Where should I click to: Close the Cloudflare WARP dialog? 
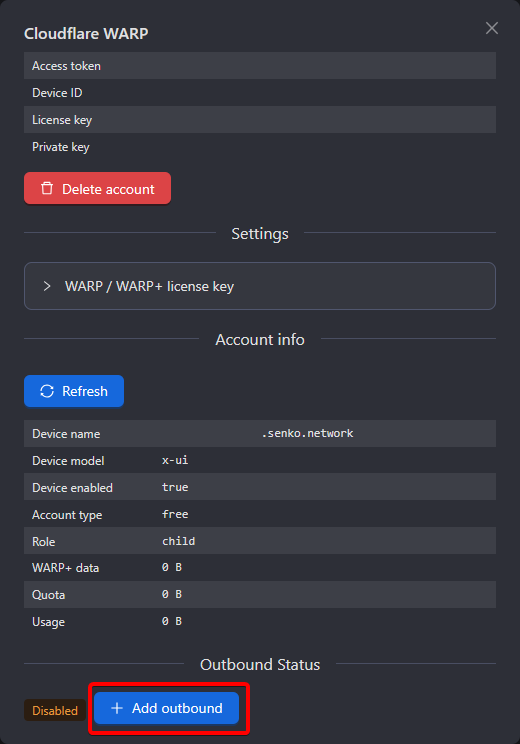point(492,28)
